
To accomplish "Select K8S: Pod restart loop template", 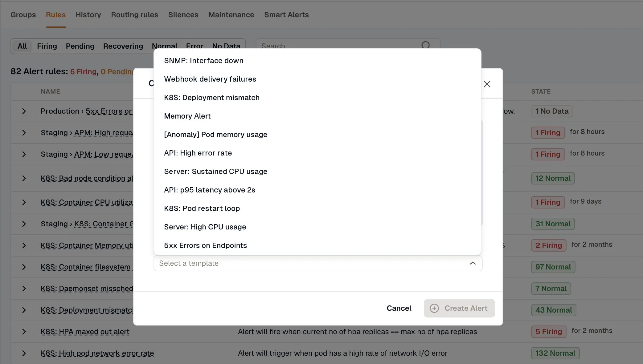I will pos(317,208).
